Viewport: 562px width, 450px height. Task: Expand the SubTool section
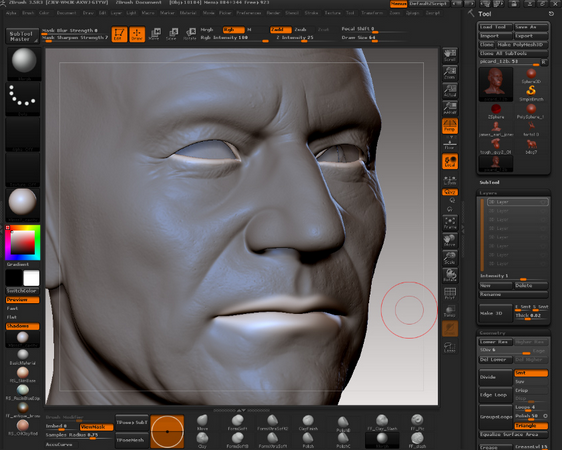[x=490, y=182]
